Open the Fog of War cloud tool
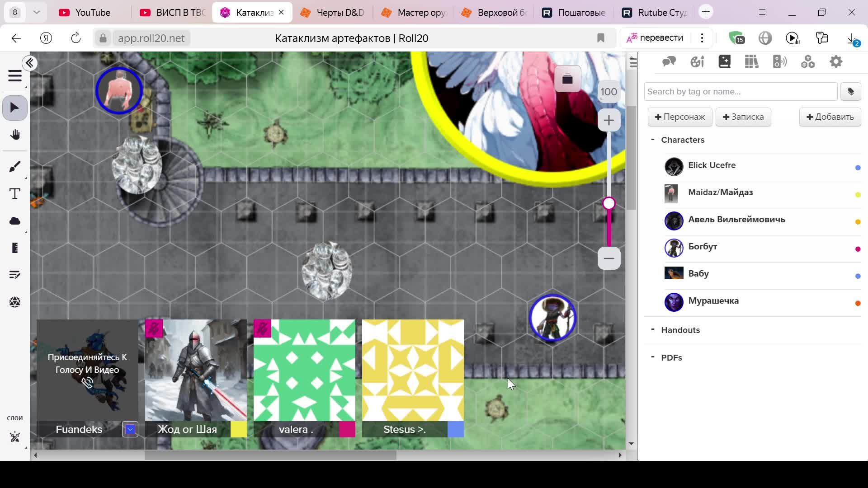868x488 pixels. point(14,221)
